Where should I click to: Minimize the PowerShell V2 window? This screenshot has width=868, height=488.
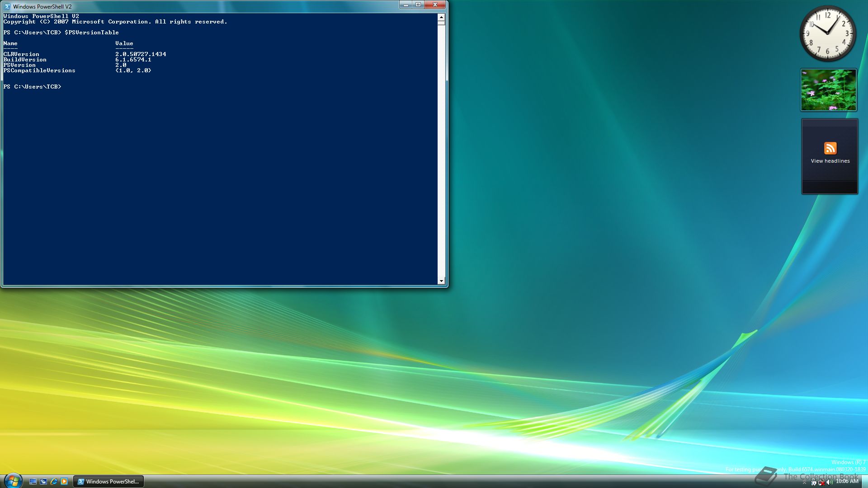406,5
